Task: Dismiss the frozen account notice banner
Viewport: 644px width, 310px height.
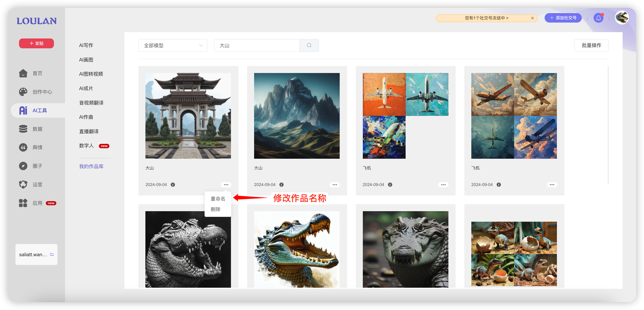Action: pos(532,18)
